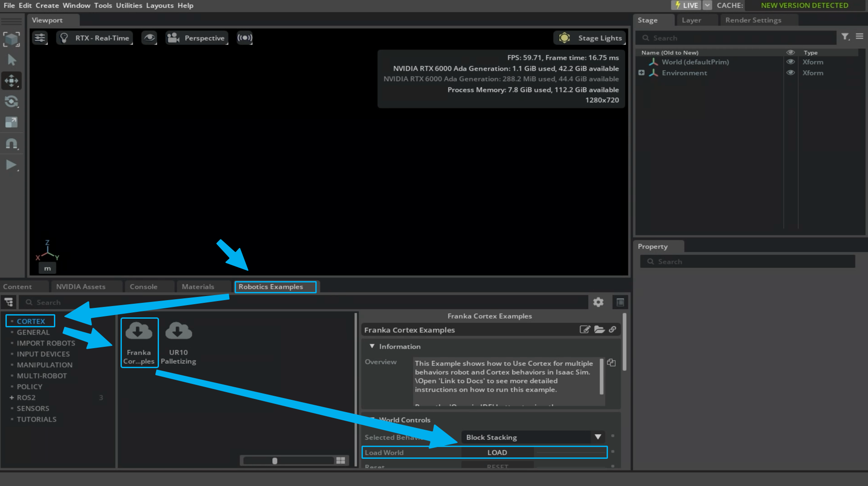Select the Robotics Examples tab
Image resolution: width=868 pixels, height=486 pixels.
(275, 287)
